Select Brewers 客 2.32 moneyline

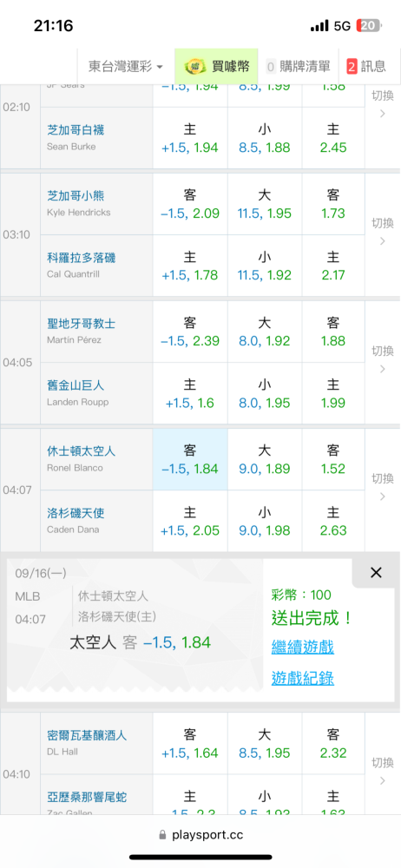[333, 744]
